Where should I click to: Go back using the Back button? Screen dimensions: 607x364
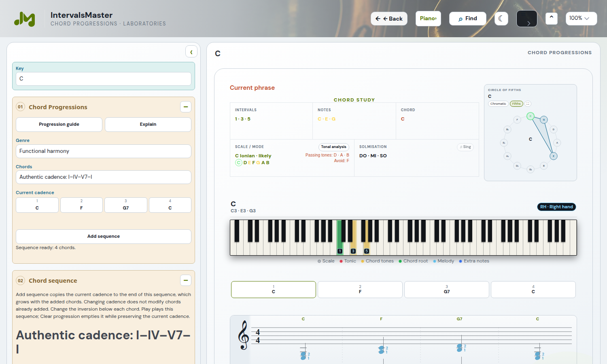(389, 19)
